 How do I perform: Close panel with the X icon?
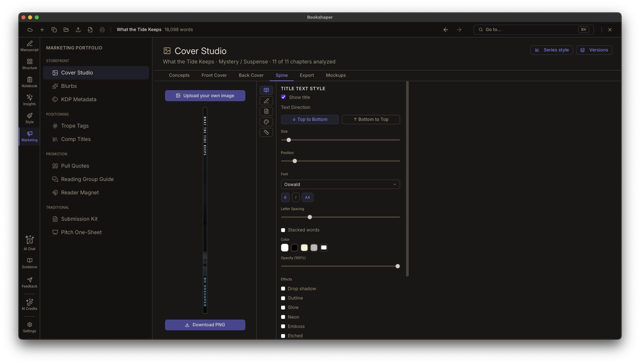(610, 30)
